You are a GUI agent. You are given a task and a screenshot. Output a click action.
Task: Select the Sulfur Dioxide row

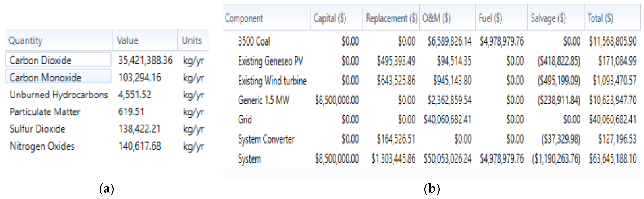pos(37,129)
